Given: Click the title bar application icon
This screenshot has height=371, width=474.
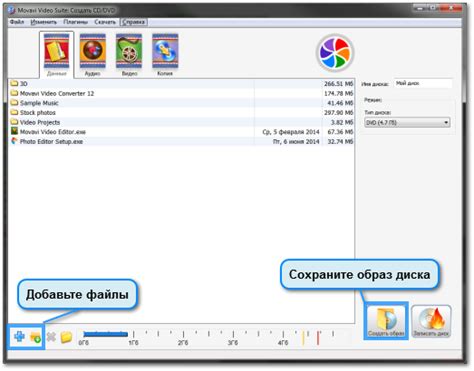Looking at the screenshot, I should click(12, 10).
